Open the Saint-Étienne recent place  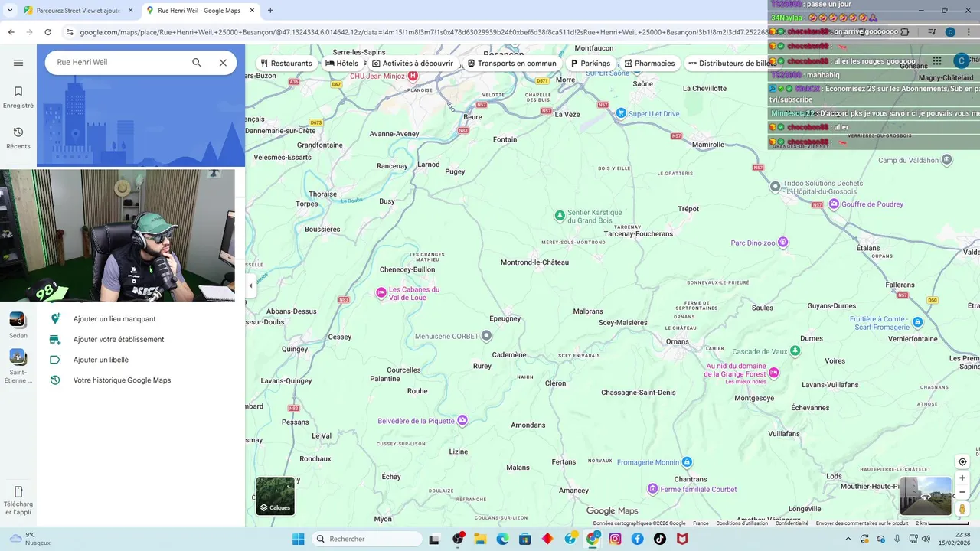coord(18,366)
